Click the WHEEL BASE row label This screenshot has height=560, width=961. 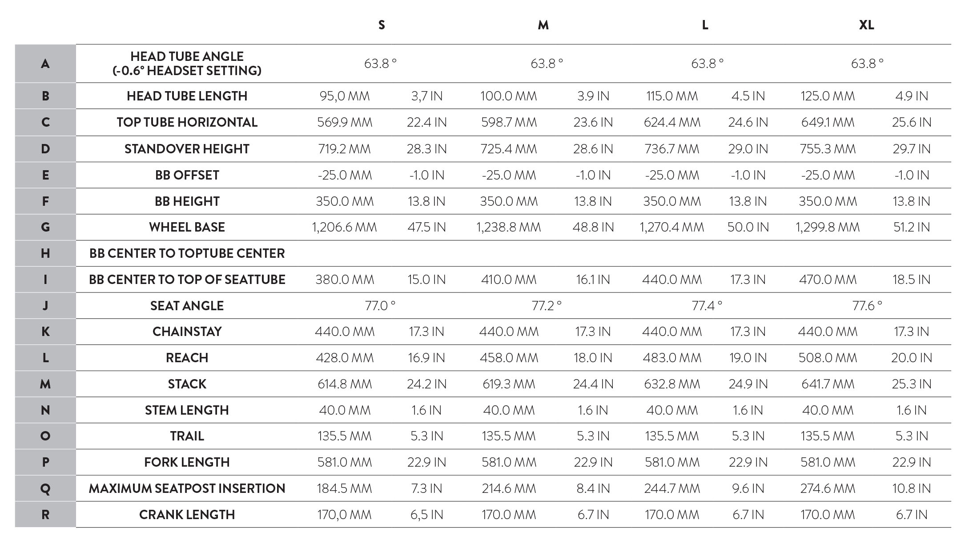(x=187, y=227)
